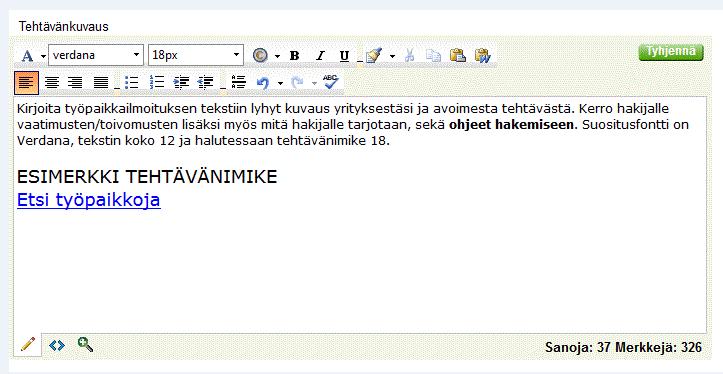Image resolution: width=723 pixels, height=374 pixels.
Task: Expand the special character symbol dropdown arrow
Action: (x=277, y=56)
